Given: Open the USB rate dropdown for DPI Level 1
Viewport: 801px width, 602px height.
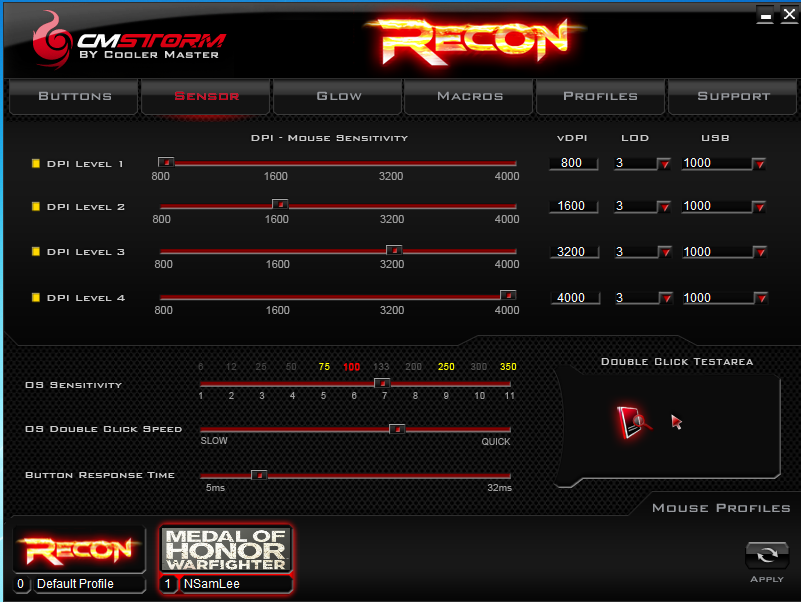Looking at the screenshot, I should (760, 164).
